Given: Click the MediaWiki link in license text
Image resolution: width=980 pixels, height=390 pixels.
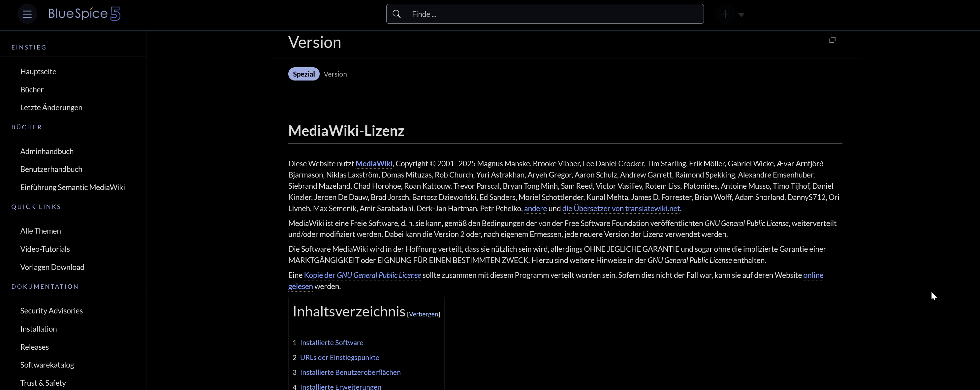Looking at the screenshot, I should click(374, 164).
